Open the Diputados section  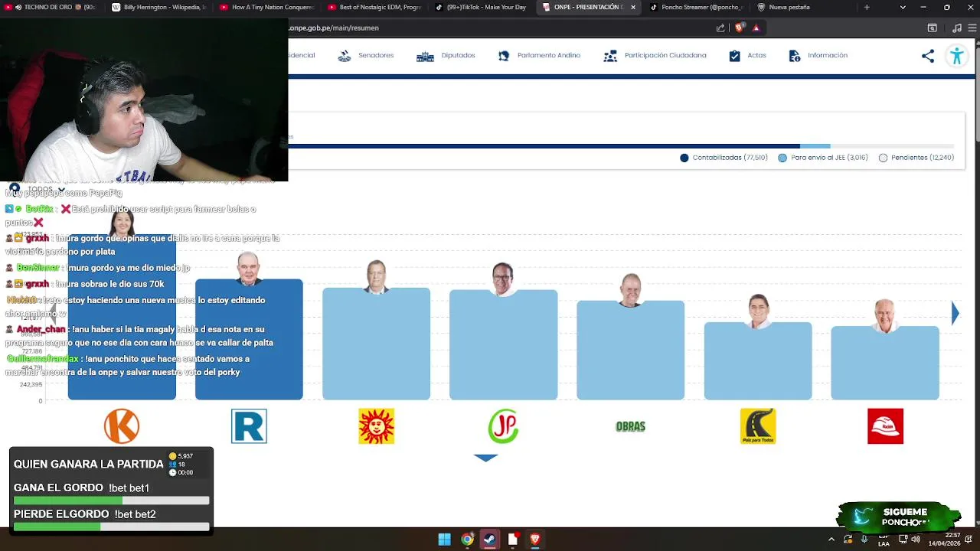point(446,55)
